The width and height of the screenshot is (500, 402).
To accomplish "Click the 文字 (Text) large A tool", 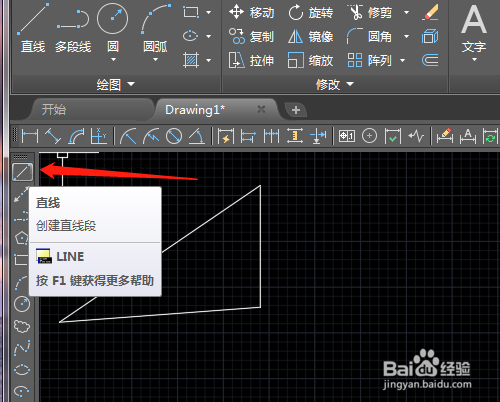I will (x=474, y=28).
